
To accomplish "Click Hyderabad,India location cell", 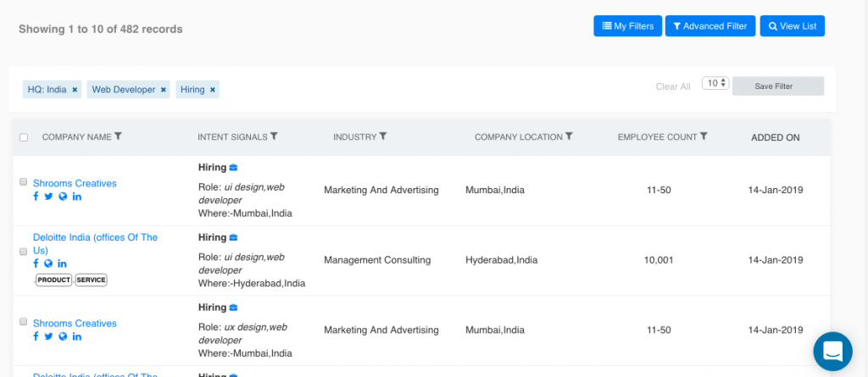I will [502, 260].
